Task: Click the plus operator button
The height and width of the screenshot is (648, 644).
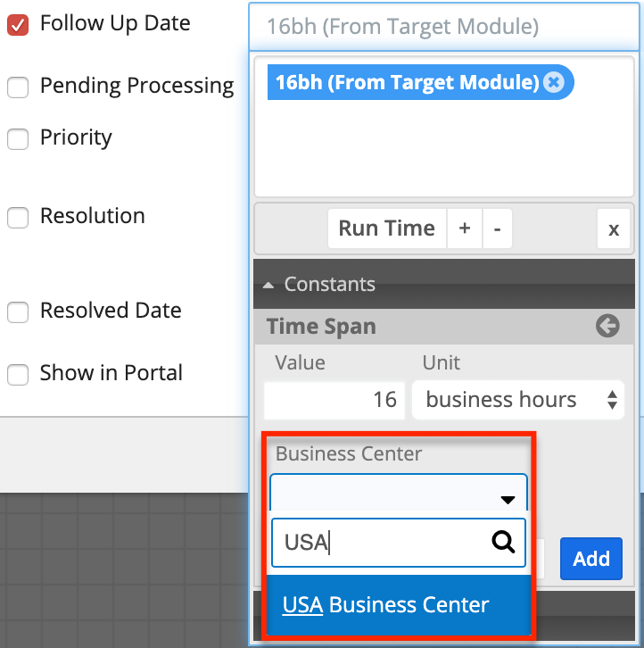Action: pos(465,228)
